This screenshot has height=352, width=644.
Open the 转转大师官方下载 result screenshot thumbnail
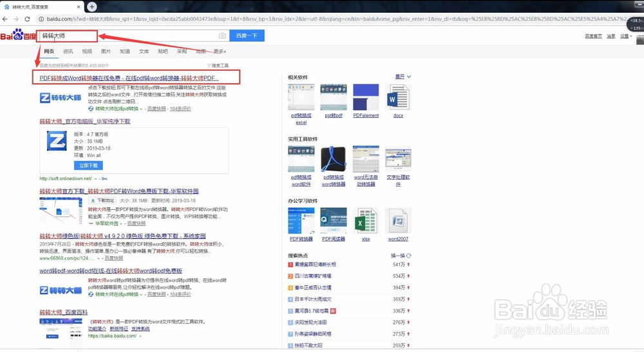point(61,210)
